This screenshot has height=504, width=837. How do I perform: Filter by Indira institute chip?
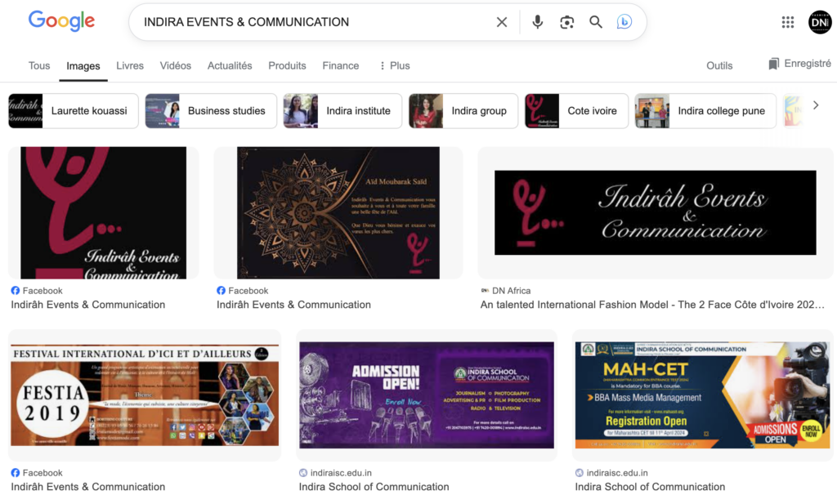tap(342, 111)
